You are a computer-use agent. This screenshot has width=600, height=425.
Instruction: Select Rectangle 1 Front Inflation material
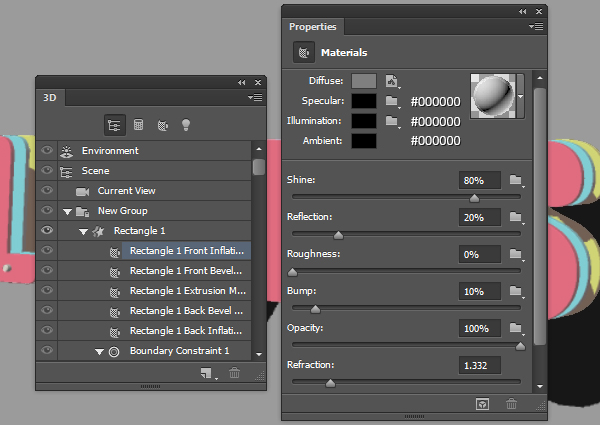tap(186, 251)
